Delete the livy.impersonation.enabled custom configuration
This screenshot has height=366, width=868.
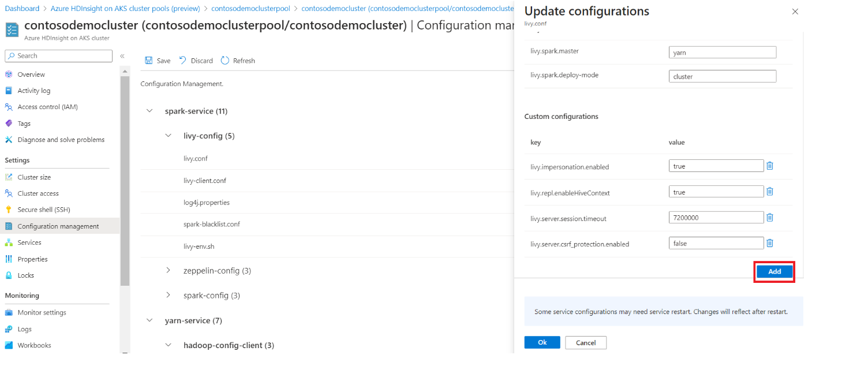769,166
